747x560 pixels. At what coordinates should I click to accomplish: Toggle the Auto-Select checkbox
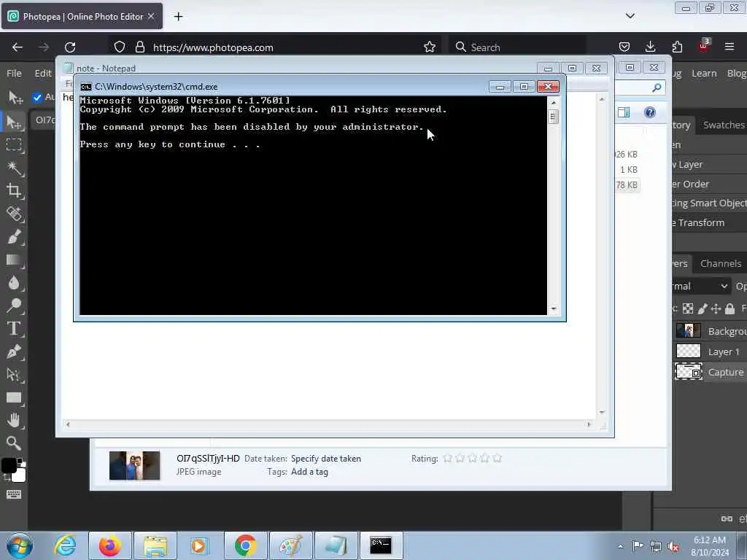coord(37,97)
